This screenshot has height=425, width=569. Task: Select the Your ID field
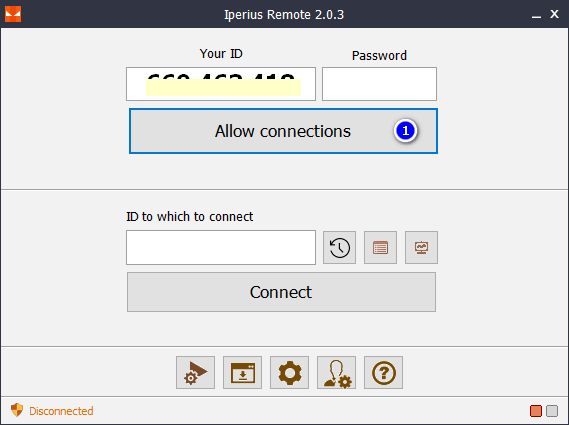coord(221,84)
